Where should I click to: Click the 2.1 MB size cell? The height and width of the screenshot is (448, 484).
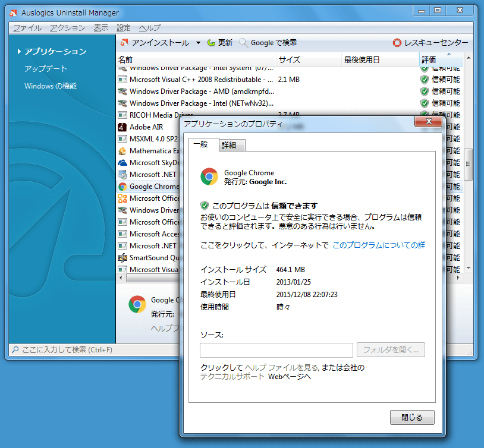pos(289,80)
